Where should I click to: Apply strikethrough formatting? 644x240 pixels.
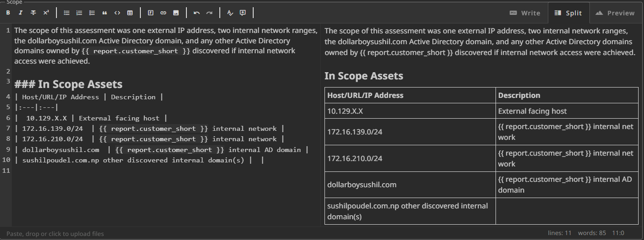click(x=33, y=13)
